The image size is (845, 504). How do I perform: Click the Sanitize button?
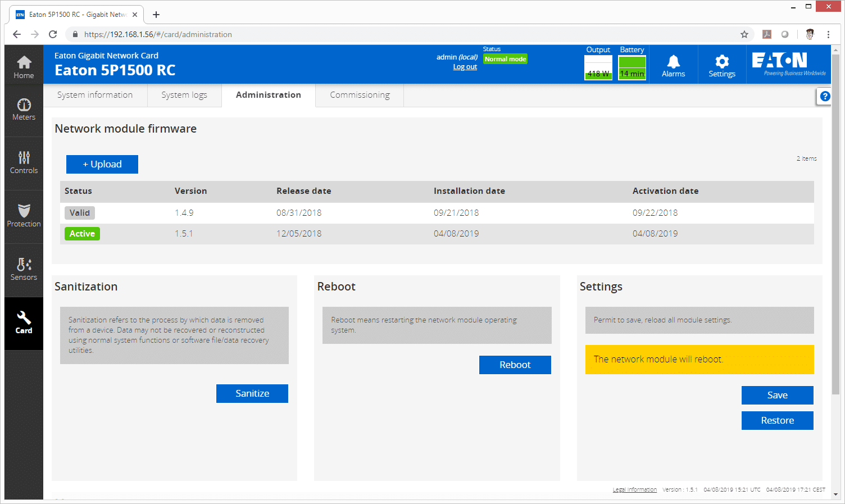pyautogui.click(x=252, y=393)
